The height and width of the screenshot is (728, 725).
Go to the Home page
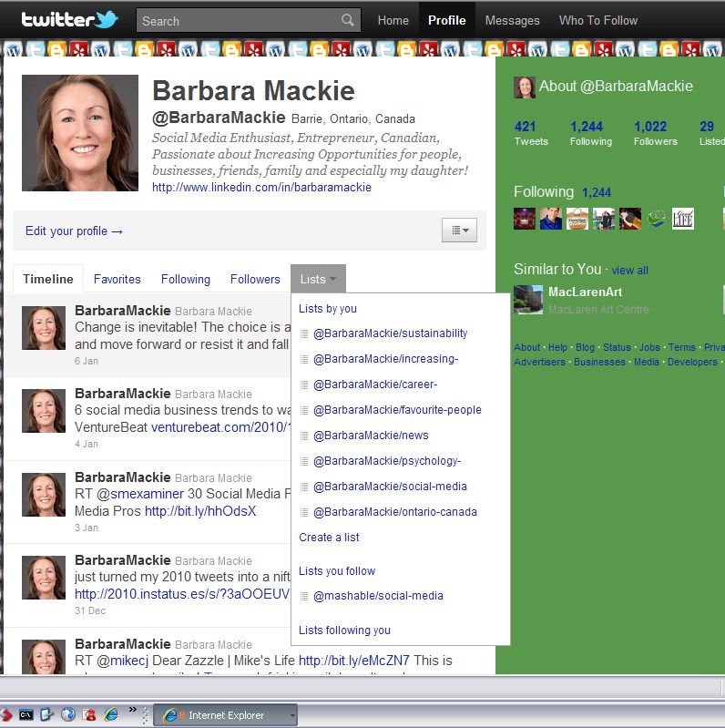coord(393,20)
